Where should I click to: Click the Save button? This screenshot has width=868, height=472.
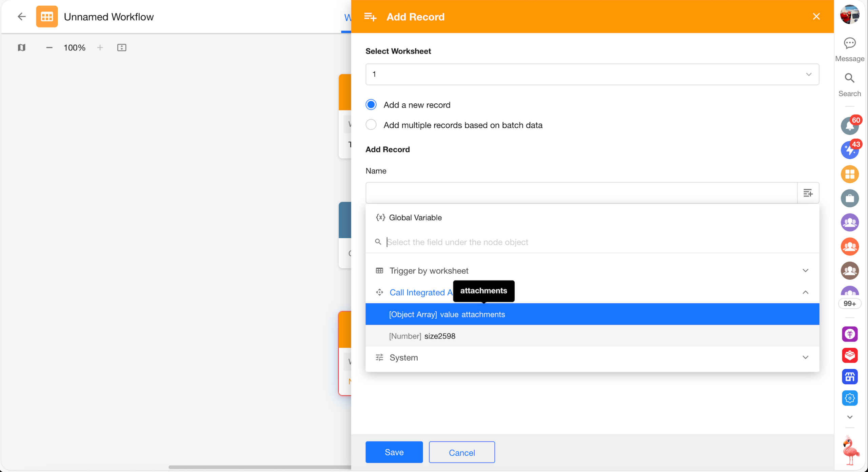pyautogui.click(x=394, y=452)
